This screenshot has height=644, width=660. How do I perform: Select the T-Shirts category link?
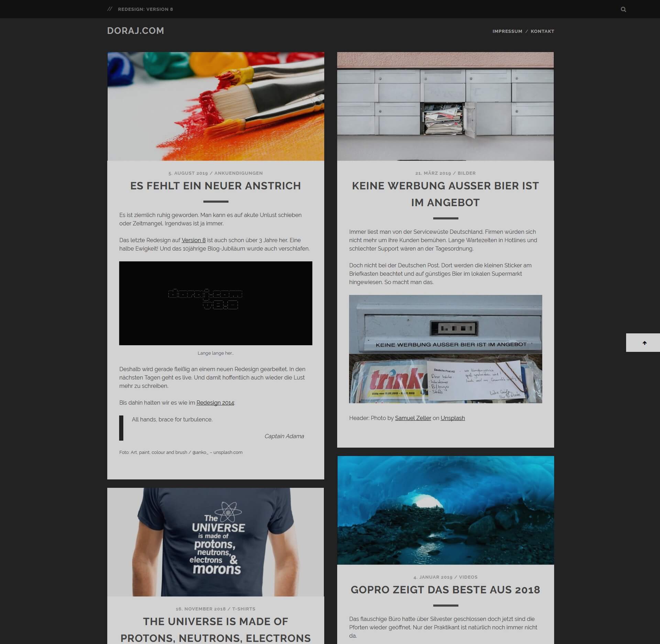click(x=244, y=609)
